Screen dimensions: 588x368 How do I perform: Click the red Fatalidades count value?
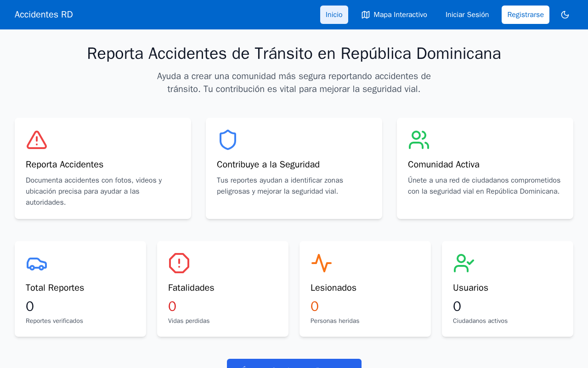(x=172, y=306)
